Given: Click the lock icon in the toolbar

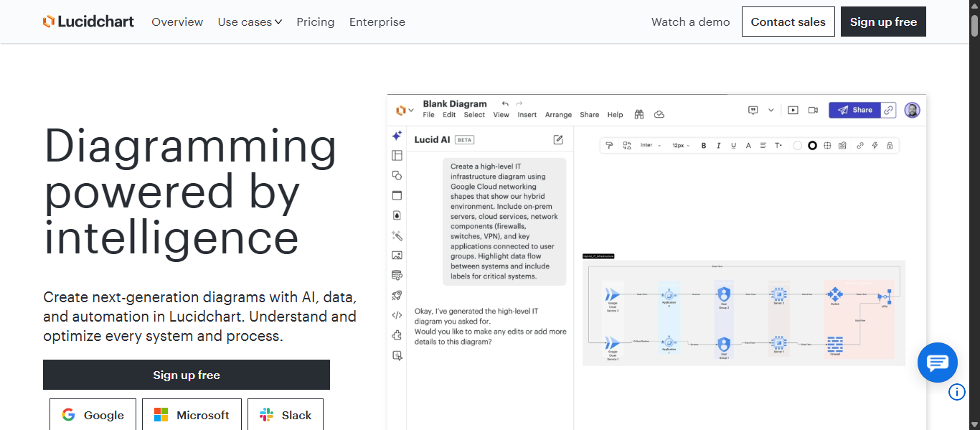Looking at the screenshot, I should pyautogui.click(x=889, y=145).
